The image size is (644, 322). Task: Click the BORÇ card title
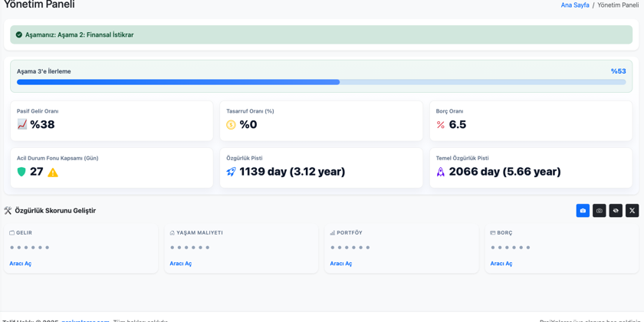pyautogui.click(x=504, y=233)
